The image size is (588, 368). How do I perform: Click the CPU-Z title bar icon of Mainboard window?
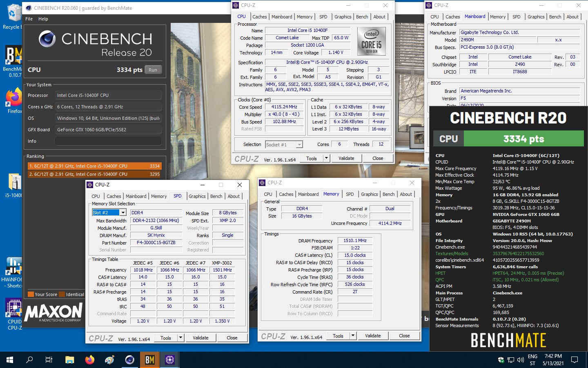tap(429, 5)
